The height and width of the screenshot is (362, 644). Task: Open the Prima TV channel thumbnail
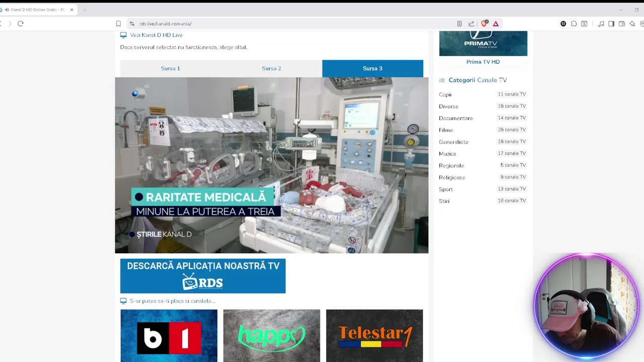pos(483,43)
